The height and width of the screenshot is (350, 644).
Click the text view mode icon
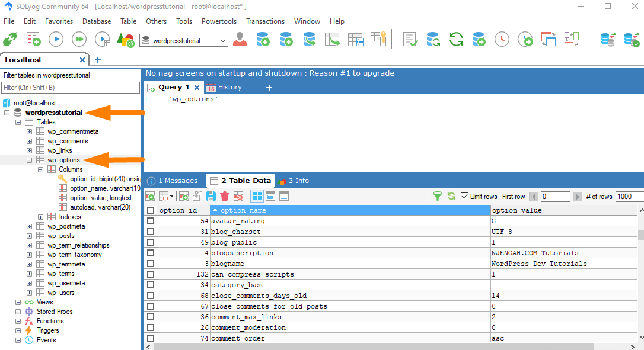click(284, 197)
